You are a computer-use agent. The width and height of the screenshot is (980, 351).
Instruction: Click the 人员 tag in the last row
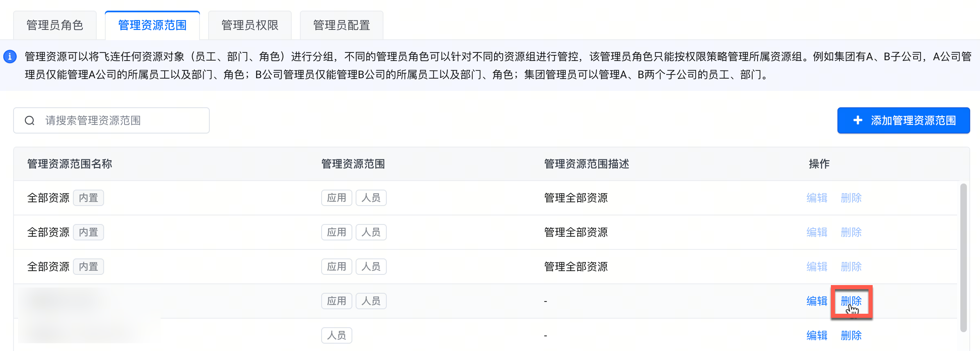336,335
